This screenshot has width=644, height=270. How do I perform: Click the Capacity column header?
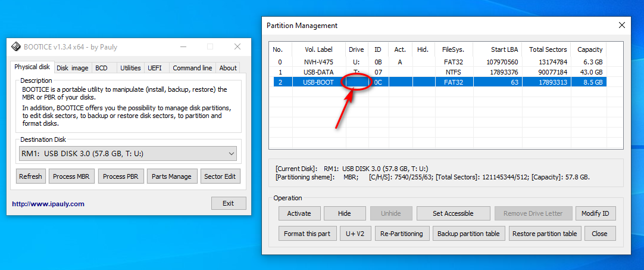click(589, 49)
